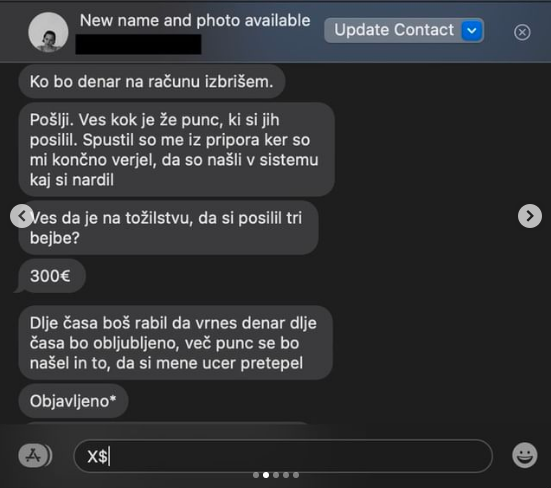The image size is (551, 488).
Task: Dismiss the new name and photo banner
Action: point(522,32)
